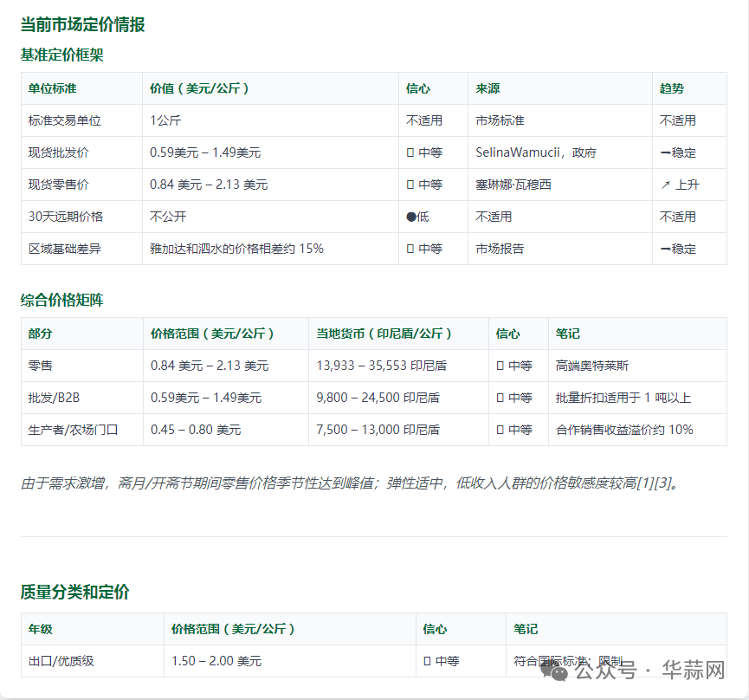
Task: Click the SelinaWamucii source link
Action: point(518,152)
